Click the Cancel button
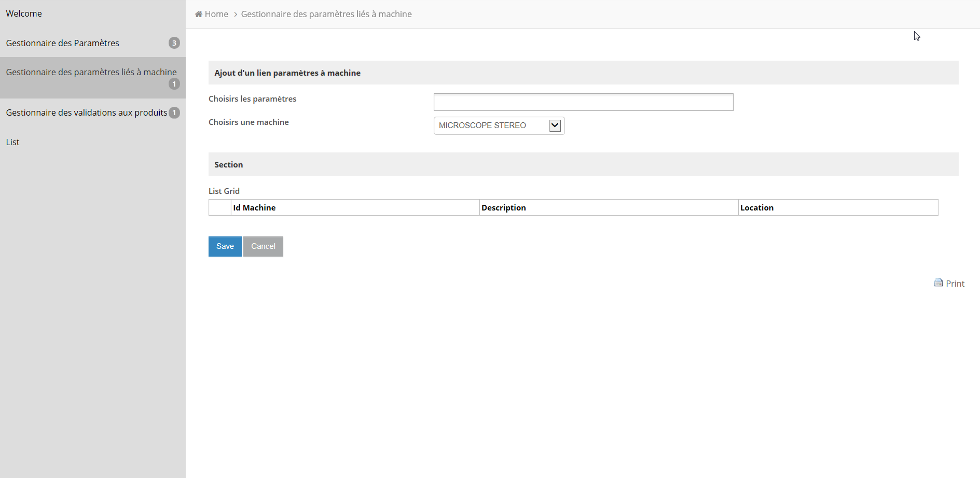The width and height of the screenshot is (980, 478). point(263,246)
